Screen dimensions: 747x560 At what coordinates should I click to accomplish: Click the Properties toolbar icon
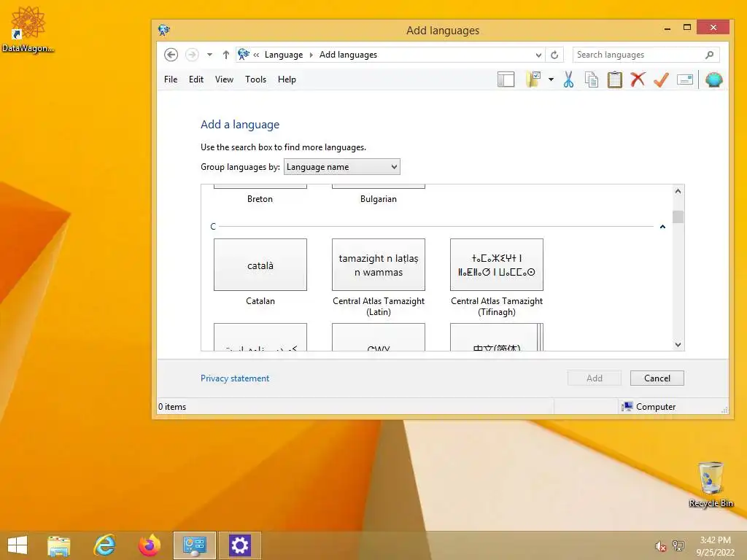(685, 79)
